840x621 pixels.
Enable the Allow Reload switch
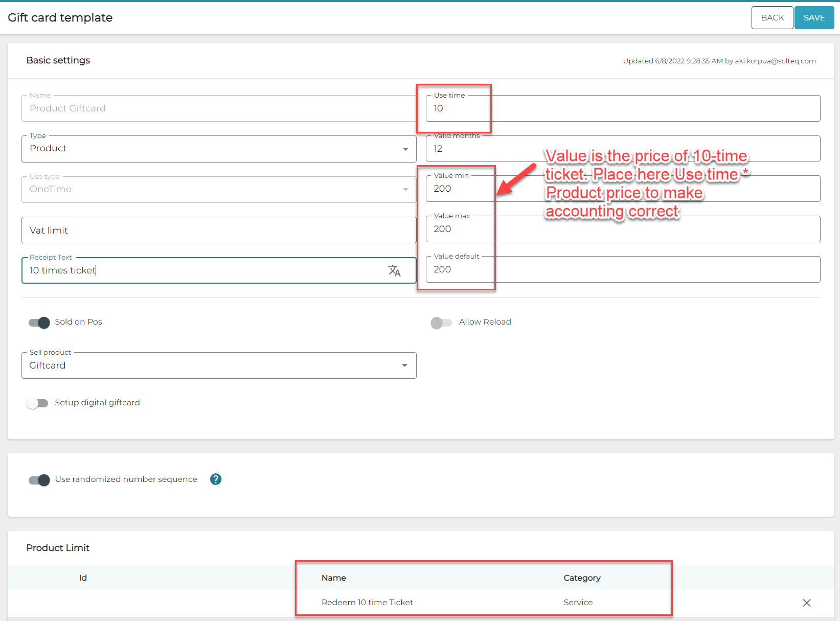(441, 323)
